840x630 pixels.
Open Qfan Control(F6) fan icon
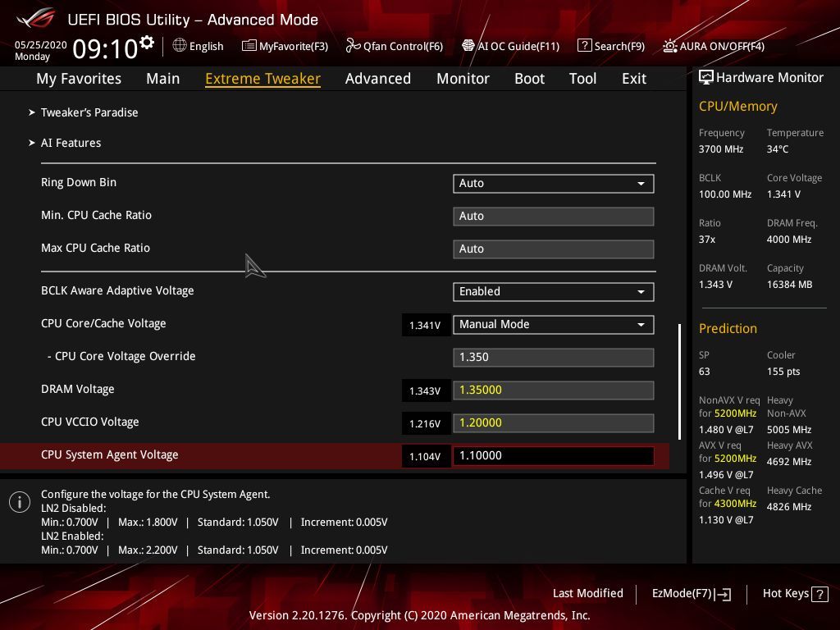click(x=353, y=46)
